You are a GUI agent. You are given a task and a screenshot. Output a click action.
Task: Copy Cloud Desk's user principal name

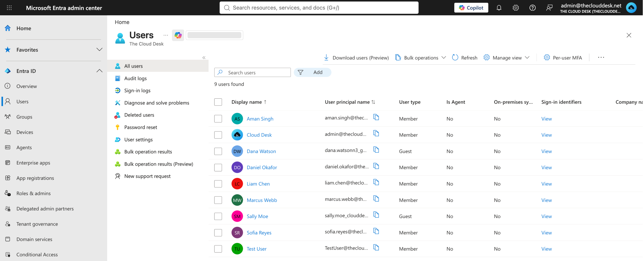(376, 133)
